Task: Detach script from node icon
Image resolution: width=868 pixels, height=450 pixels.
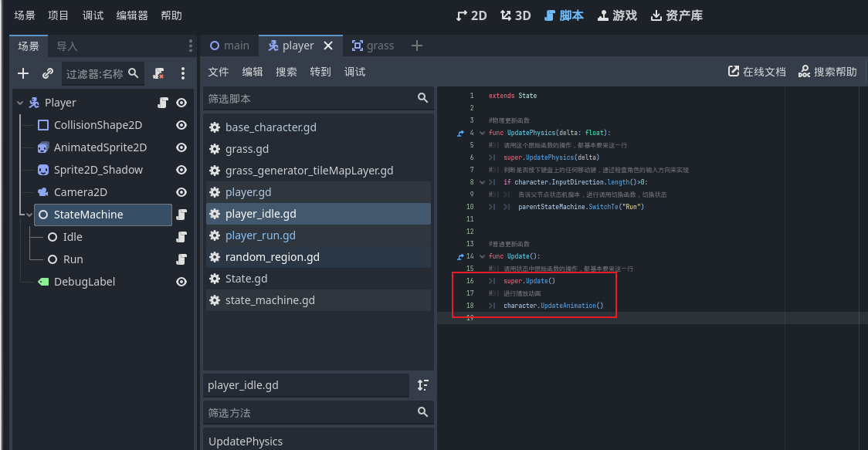Action: (159, 73)
